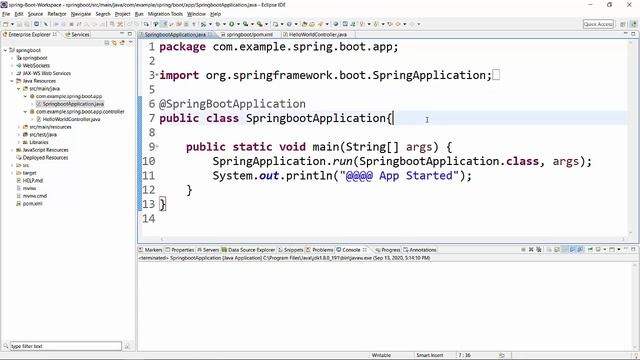
Task: Open the Back history dropdown arrow
Action: [x=404, y=24]
